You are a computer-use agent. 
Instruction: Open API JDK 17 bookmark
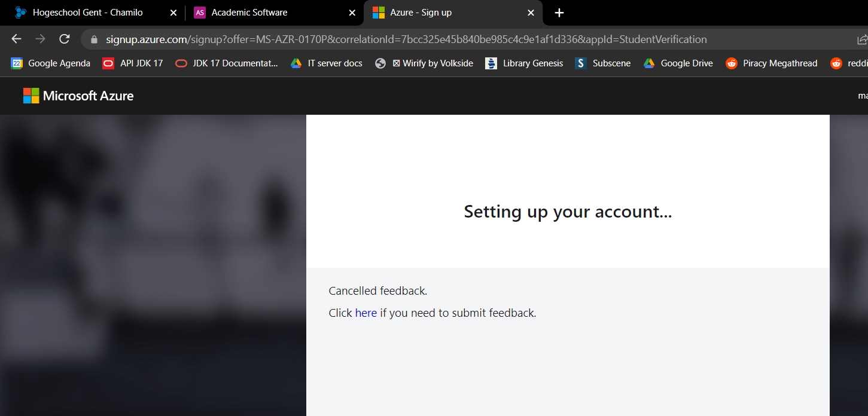click(133, 63)
